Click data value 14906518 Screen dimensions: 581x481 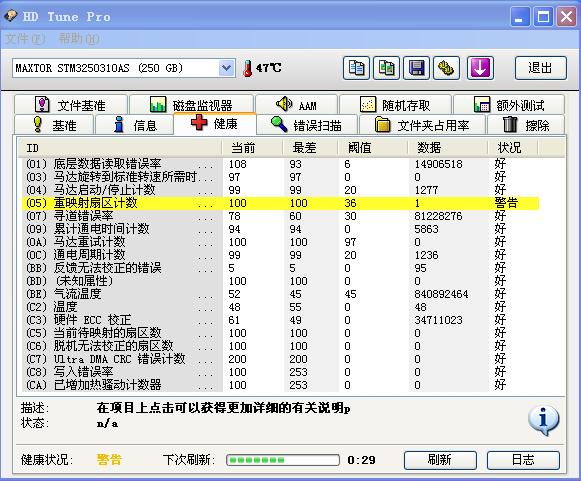(x=438, y=164)
